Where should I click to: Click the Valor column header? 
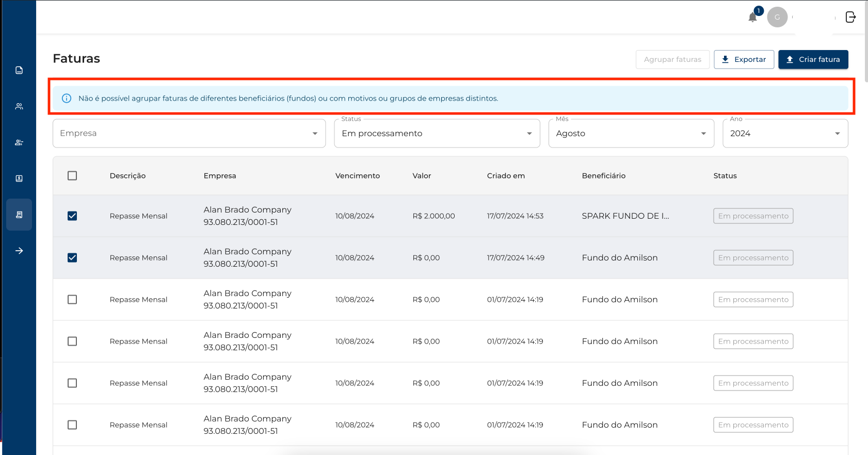click(422, 176)
